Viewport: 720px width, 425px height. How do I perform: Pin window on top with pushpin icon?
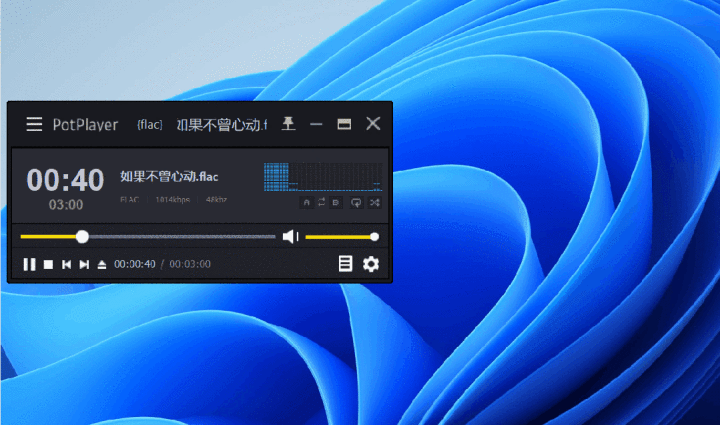point(288,123)
